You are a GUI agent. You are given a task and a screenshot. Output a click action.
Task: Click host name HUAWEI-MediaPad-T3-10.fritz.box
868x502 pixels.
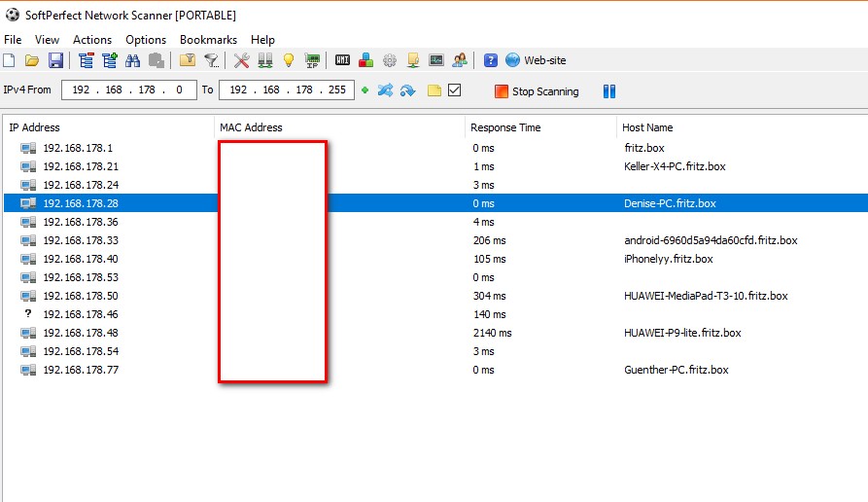pyautogui.click(x=706, y=296)
